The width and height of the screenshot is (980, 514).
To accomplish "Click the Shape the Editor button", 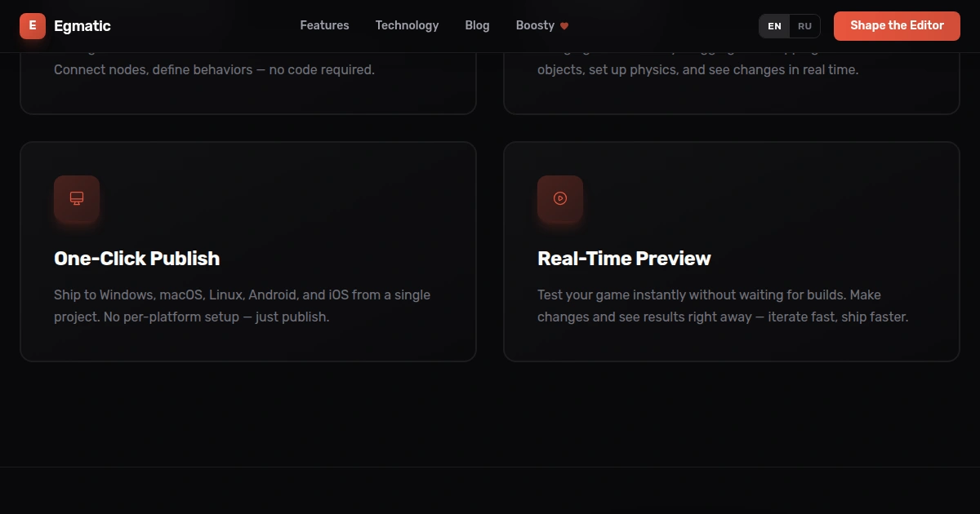I will tap(897, 26).
